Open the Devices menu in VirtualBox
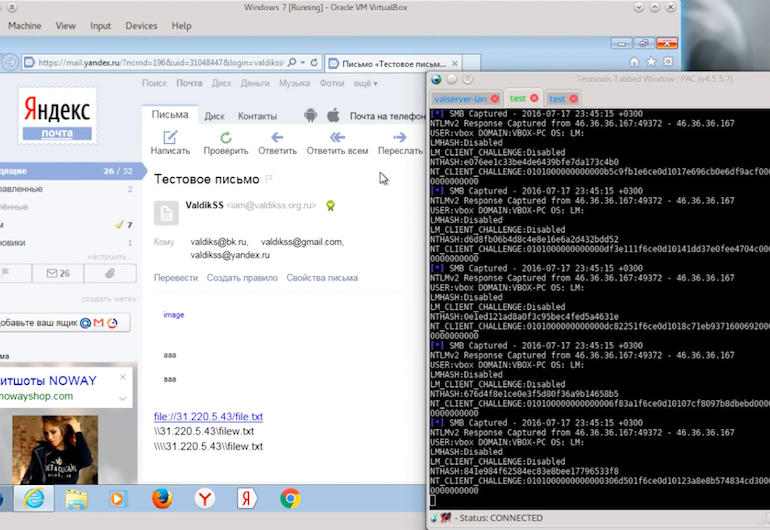Screen dimensions: 770x530 click(141, 26)
